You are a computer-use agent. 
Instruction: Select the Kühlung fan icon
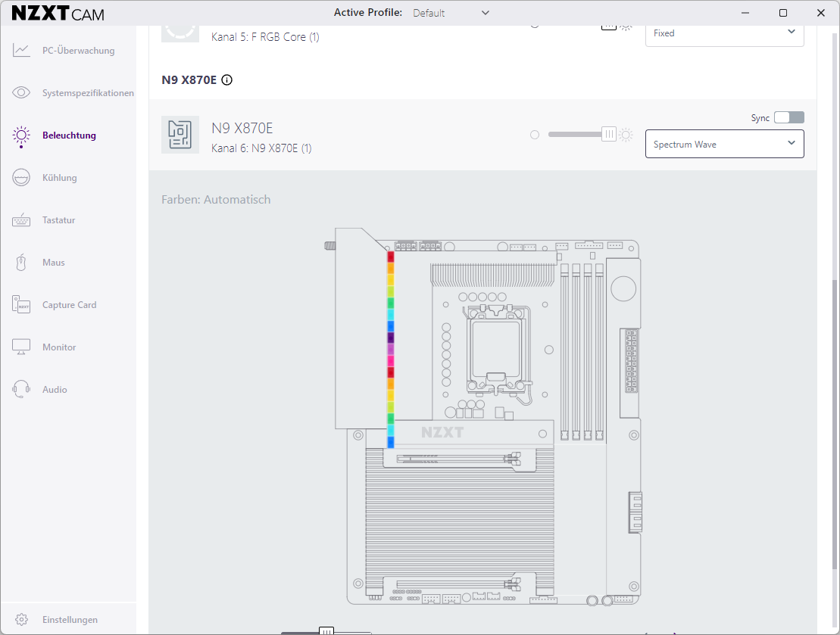(21, 178)
